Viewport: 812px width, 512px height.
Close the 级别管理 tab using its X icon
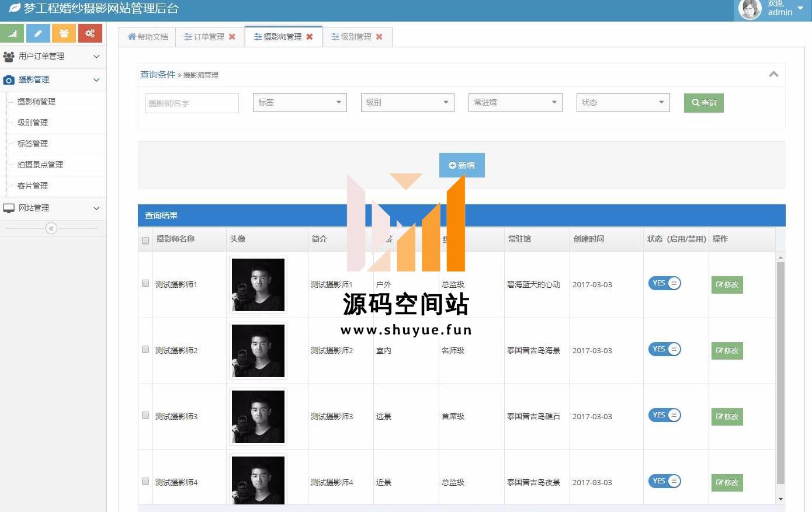[x=379, y=37]
